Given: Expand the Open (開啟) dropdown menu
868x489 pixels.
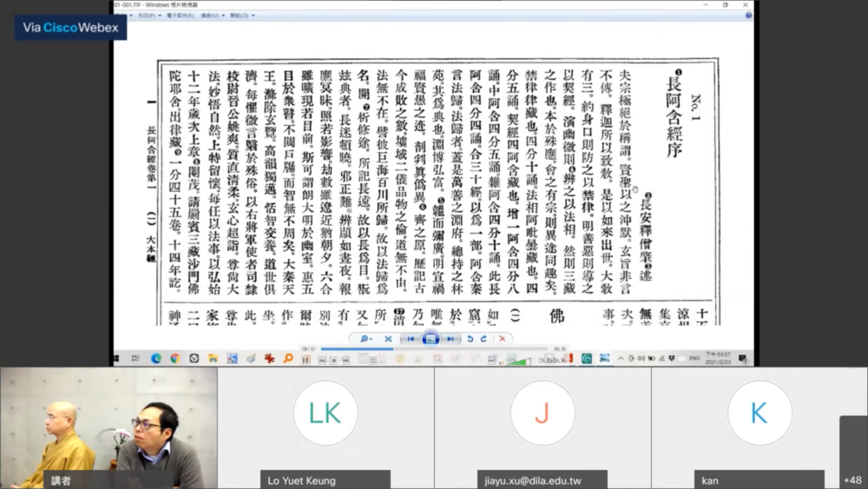Looking at the screenshot, I should [x=242, y=15].
